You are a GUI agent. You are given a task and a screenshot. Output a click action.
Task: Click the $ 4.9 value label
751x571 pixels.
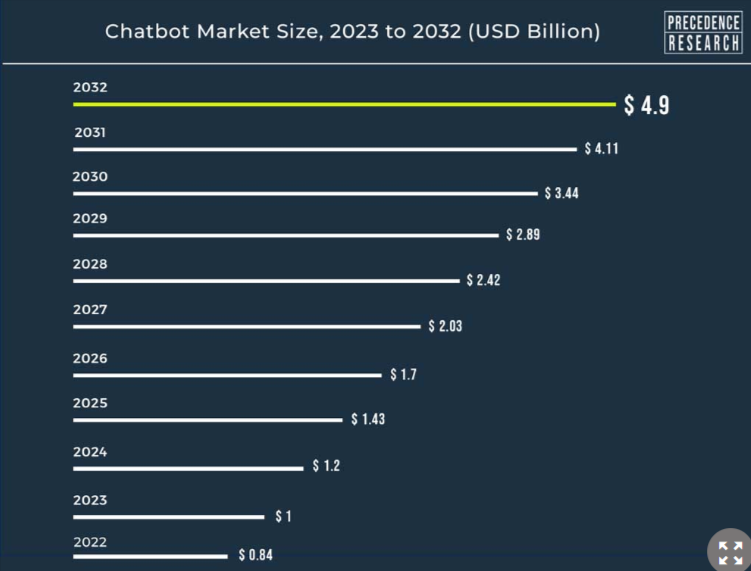[646, 105]
